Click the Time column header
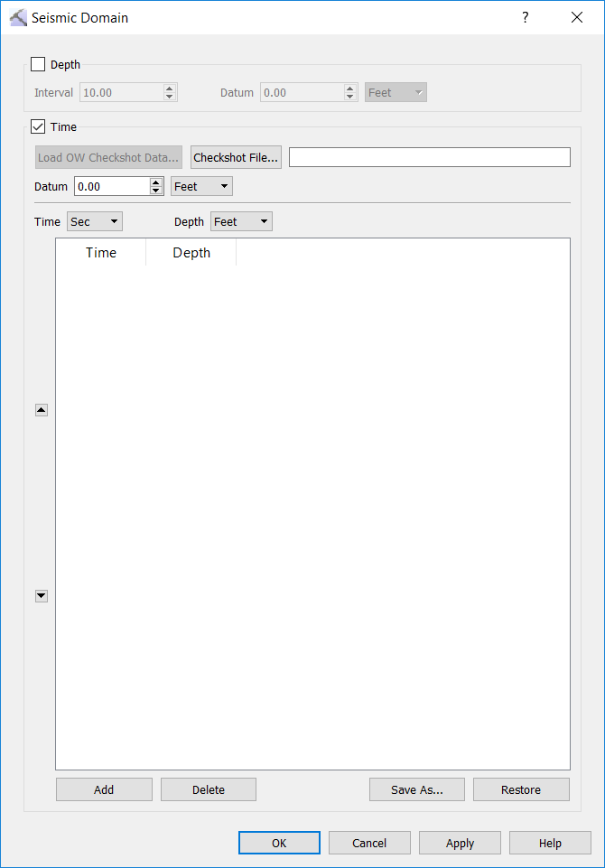The height and width of the screenshot is (868, 605). click(101, 253)
